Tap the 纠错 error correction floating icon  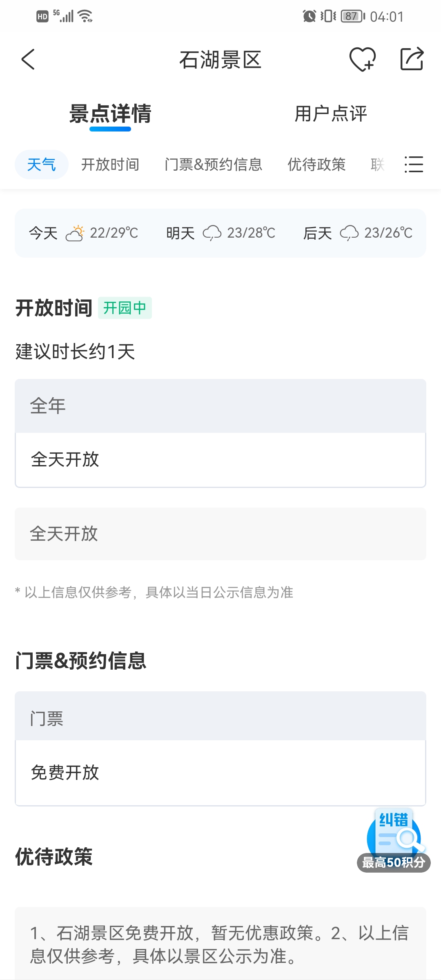click(x=394, y=831)
